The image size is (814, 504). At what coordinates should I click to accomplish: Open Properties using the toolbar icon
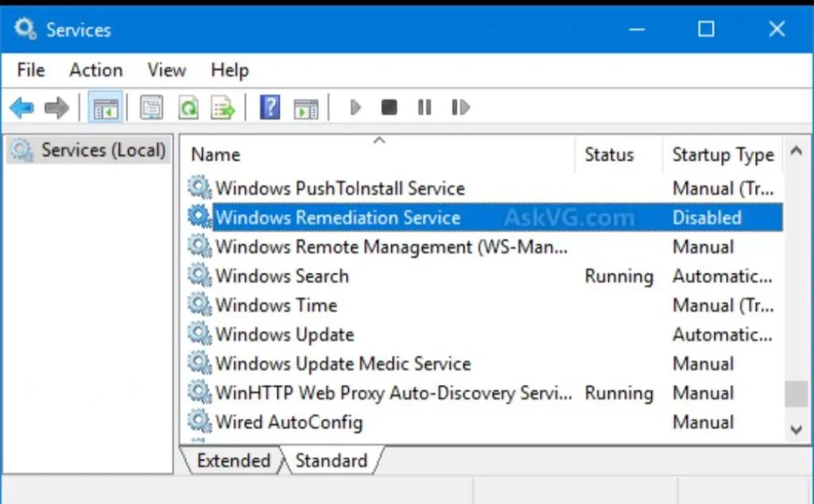[x=151, y=107]
